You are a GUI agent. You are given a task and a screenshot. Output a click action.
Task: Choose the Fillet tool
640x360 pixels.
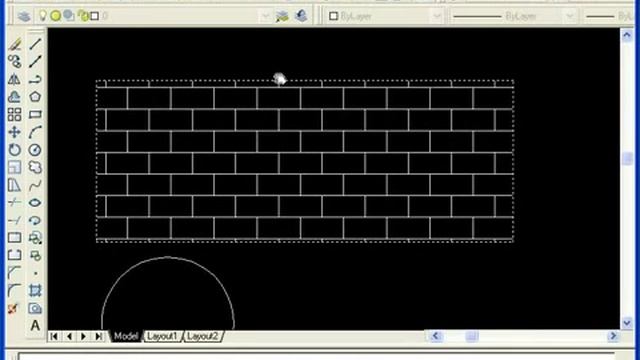tap(15, 290)
